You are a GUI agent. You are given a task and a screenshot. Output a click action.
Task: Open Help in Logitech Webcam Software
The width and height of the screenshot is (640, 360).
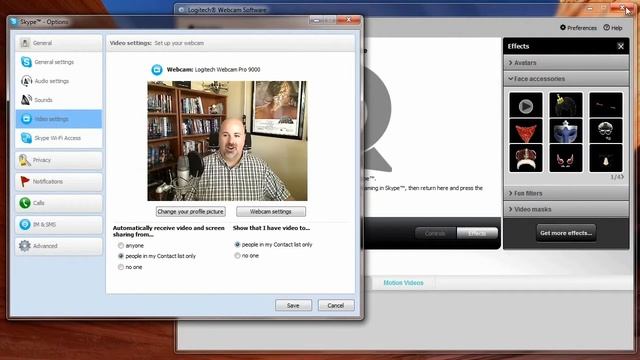(613, 28)
